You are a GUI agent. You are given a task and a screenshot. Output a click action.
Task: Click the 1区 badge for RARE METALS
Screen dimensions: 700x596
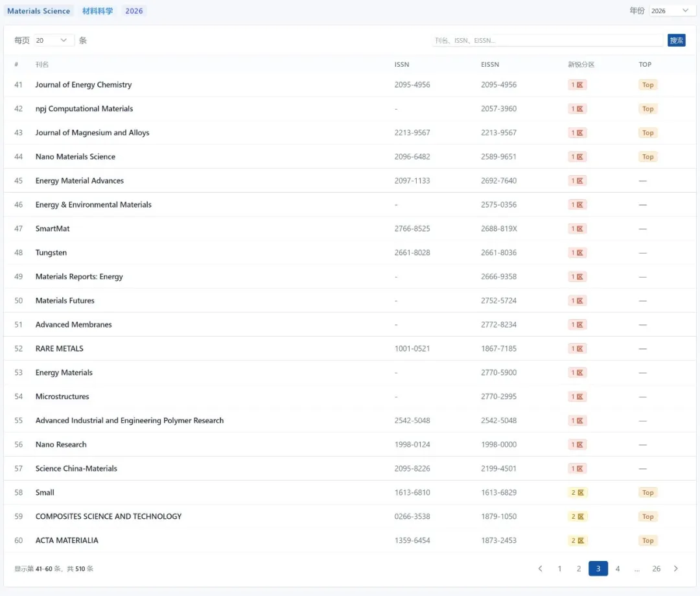577,349
